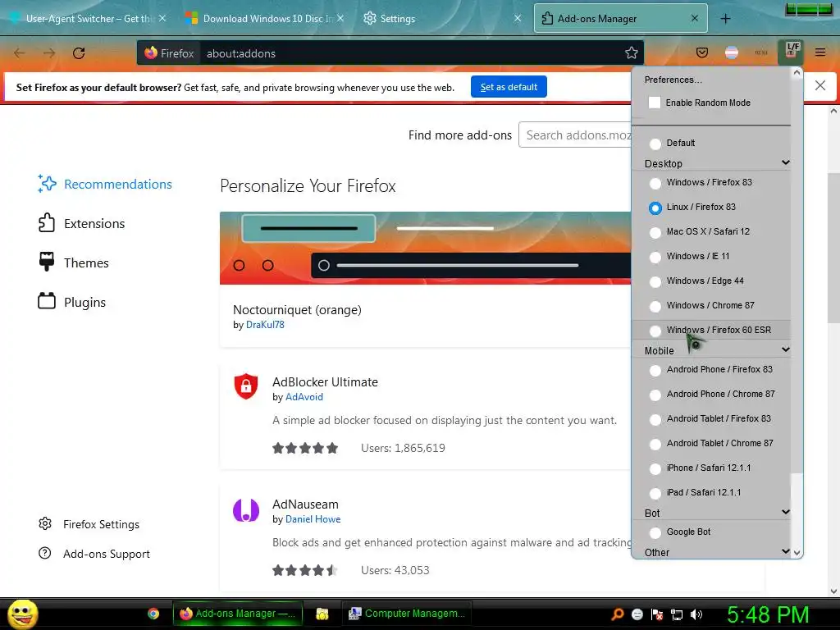Pick Windows / Edge 44 option
The height and width of the screenshot is (630, 840).
coord(655,282)
